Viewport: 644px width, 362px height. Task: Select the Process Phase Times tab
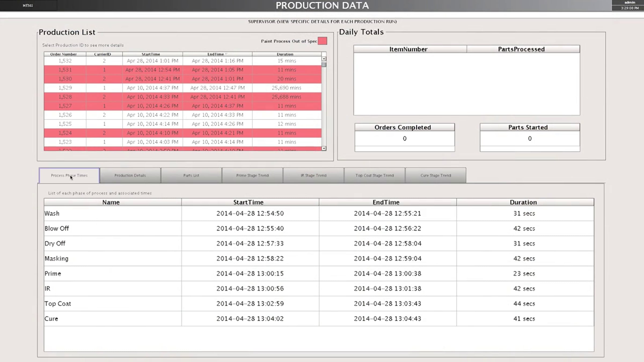coord(69,175)
